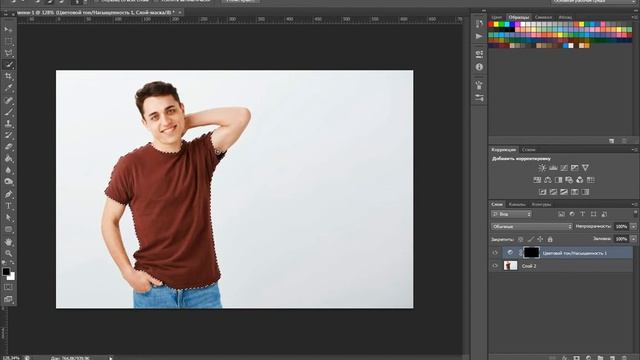Pick the Zoom magnifier tool

point(8,253)
